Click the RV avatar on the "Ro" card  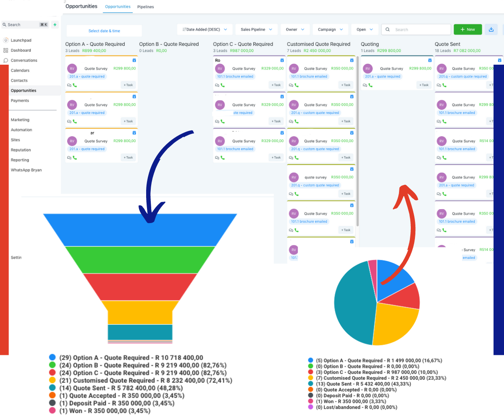click(x=220, y=69)
